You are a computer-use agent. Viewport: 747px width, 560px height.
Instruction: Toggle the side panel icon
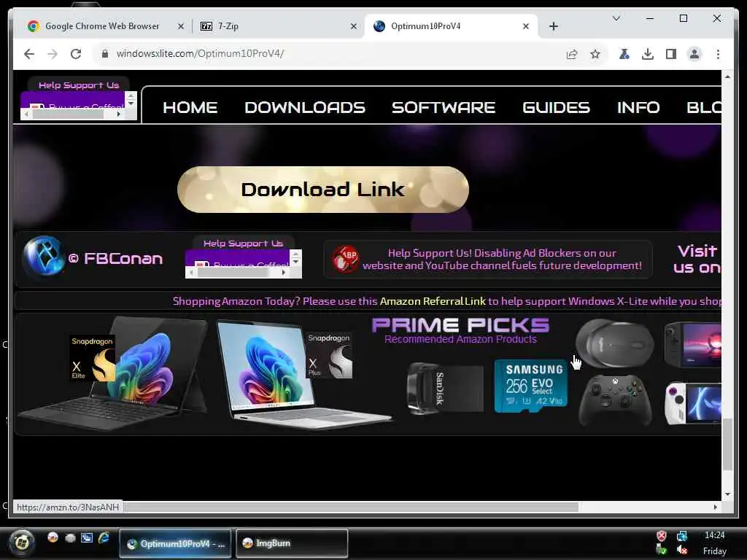(x=671, y=54)
